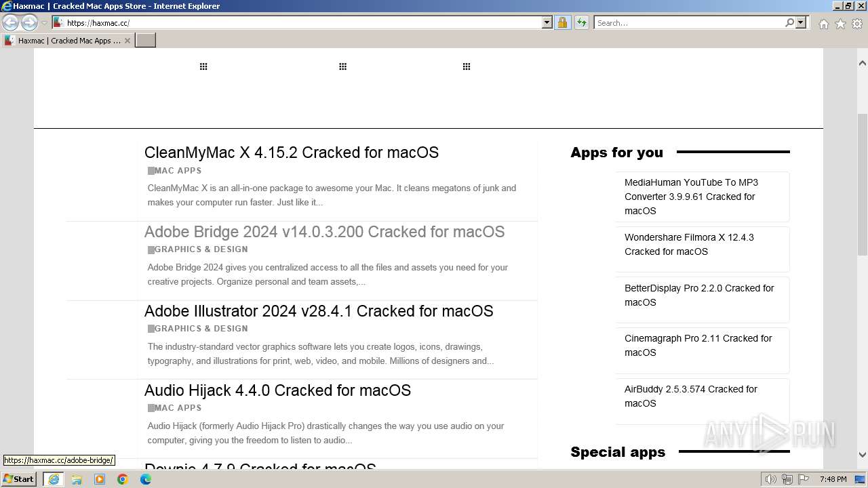The image size is (868, 488).
Task: Click the Action Center flag icon
Action: [x=804, y=480]
